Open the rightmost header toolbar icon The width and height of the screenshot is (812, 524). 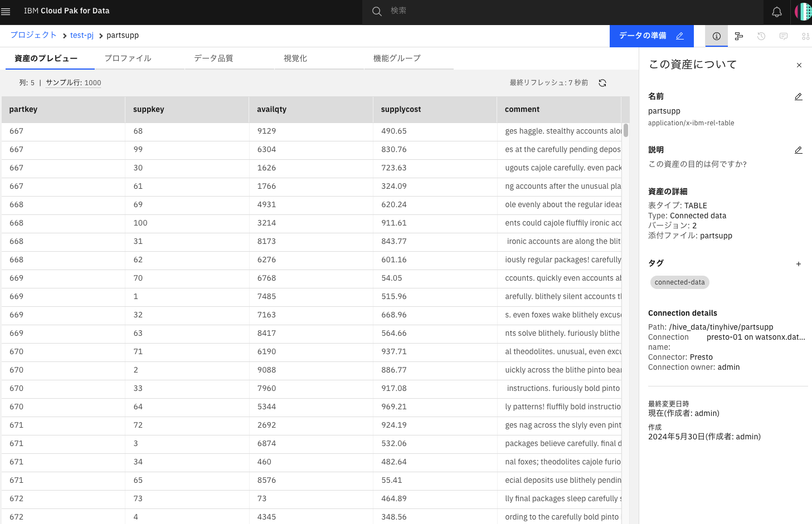click(x=805, y=36)
